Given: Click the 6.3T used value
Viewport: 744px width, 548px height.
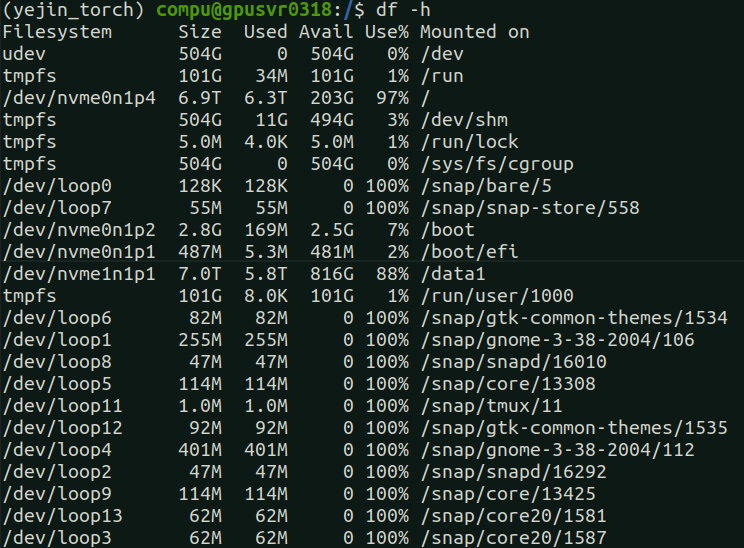Looking at the screenshot, I should [x=266, y=98].
